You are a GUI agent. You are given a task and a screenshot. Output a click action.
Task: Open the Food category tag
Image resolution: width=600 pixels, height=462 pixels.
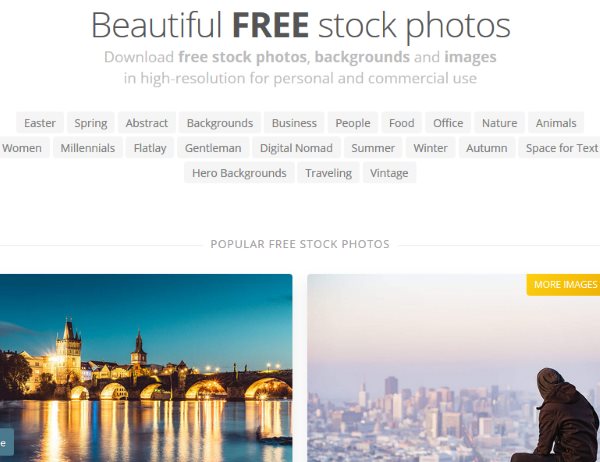(x=401, y=123)
